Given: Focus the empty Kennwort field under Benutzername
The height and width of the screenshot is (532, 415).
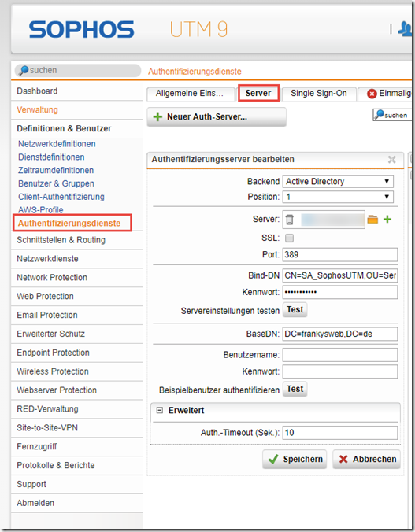Looking at the screenshot, I should pyautogui.click(x=340, y=371).
